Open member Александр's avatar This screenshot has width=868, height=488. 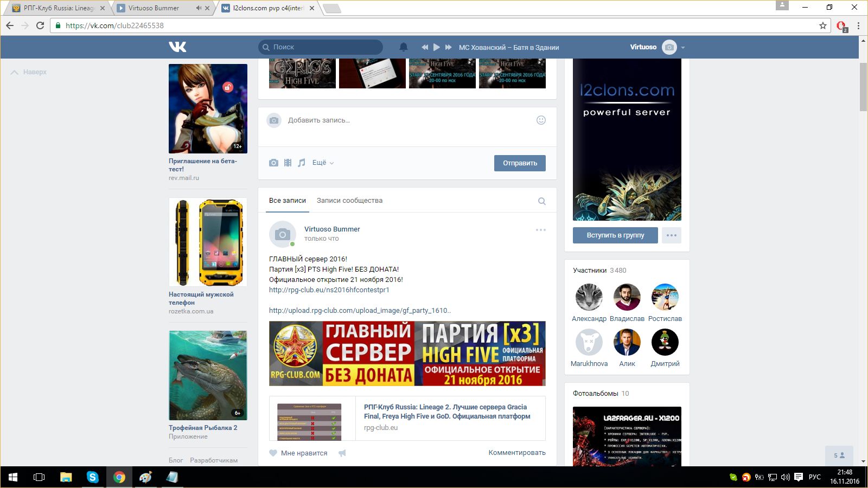(589, 297)
